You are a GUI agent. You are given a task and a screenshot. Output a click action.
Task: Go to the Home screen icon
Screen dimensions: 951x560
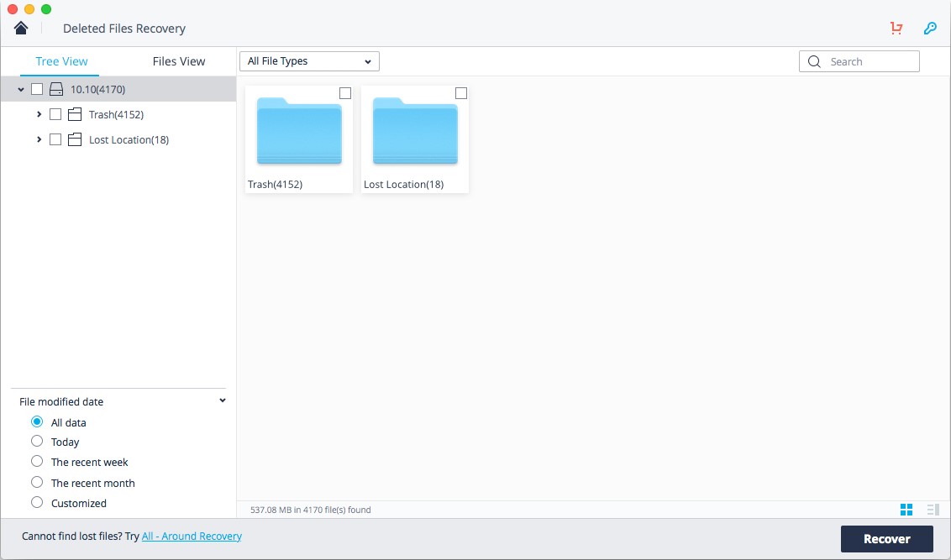[21, 28]
